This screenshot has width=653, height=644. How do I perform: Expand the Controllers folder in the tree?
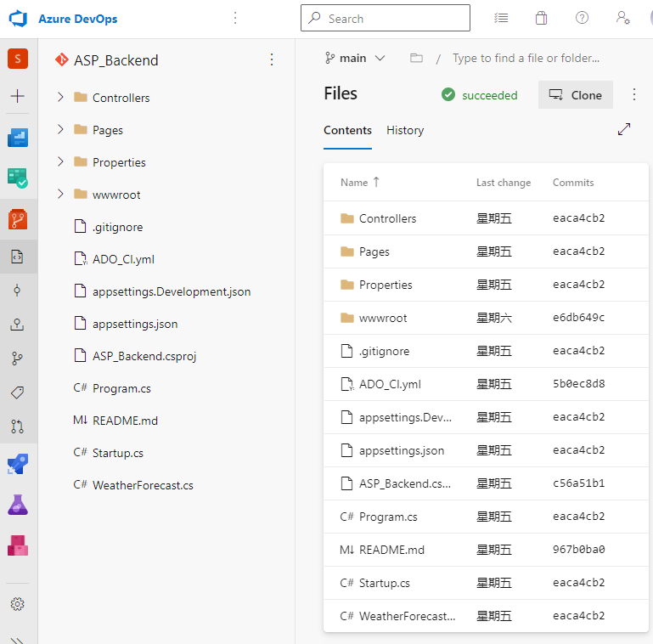pos(60,97)
